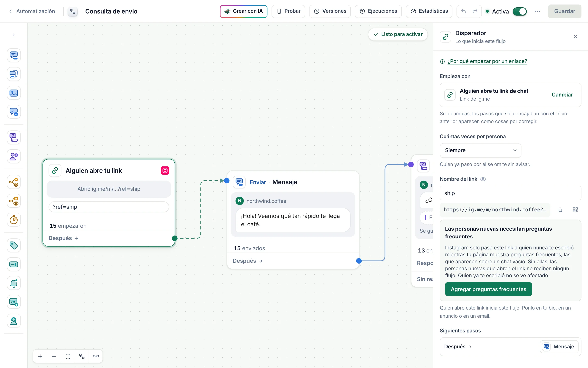The height and width of the screenshot is (368, 588).
Task: Copy the ig.me link URL
Action: (560, 210)
